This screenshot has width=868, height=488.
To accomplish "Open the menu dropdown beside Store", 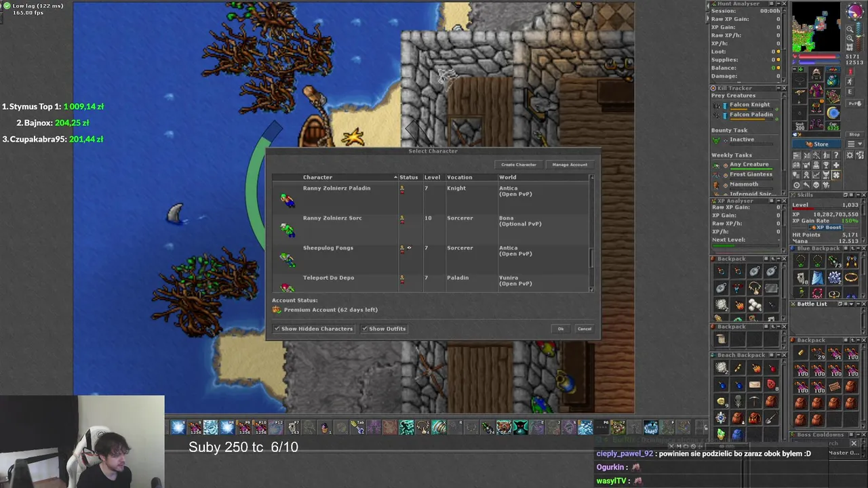I will click(855, 144).
